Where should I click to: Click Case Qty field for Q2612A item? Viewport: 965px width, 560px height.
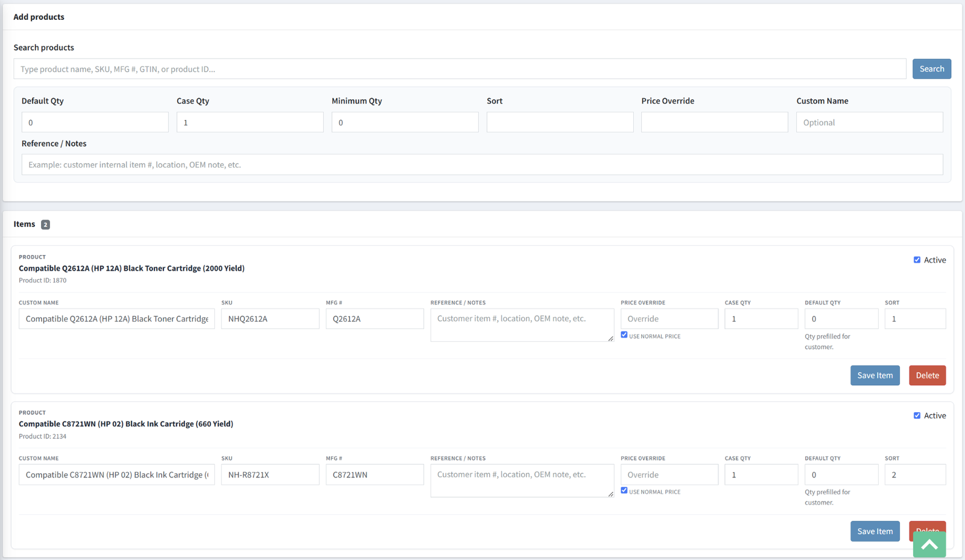(x=761, y=319)
